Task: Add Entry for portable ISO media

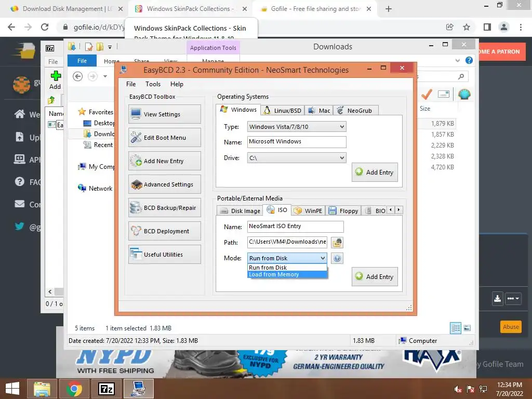Action: pos(375,276)
